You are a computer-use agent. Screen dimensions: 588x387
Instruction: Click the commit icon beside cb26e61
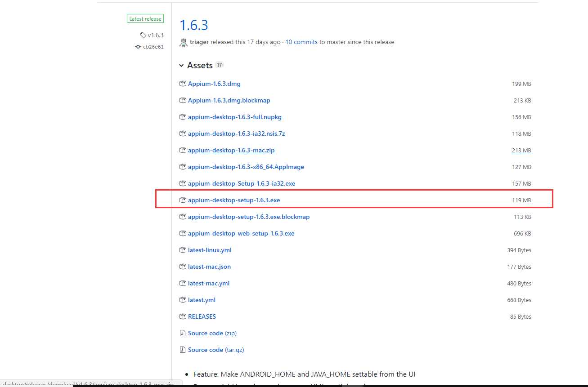[x=138, y=47]
